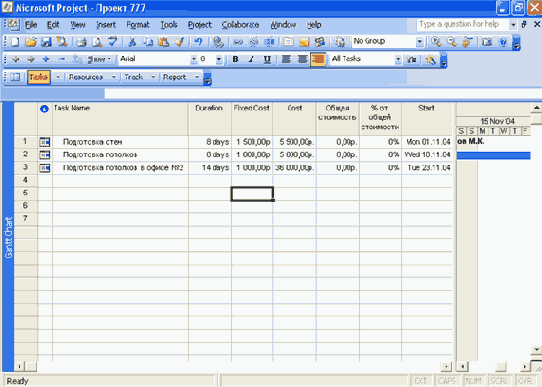Zoom out on the timescale

pos(451,42)
